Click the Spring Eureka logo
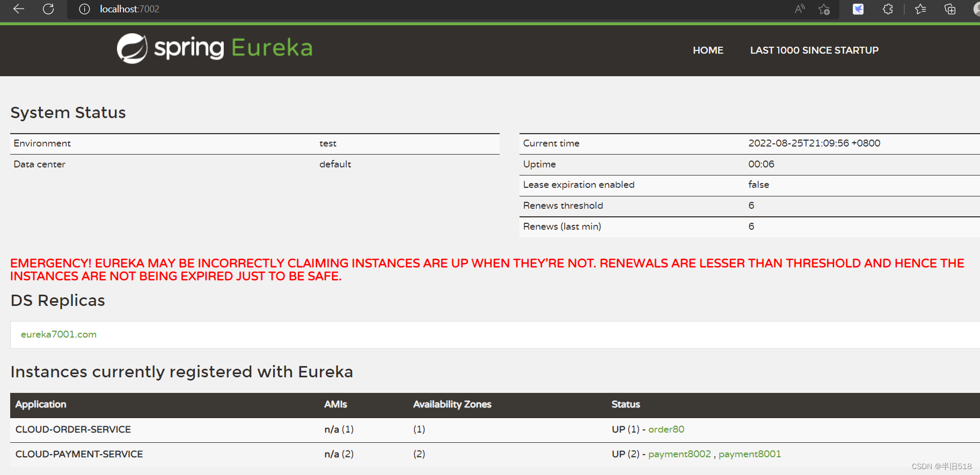Viewport: 980px width, 475px height. click(x=215, y=48)
